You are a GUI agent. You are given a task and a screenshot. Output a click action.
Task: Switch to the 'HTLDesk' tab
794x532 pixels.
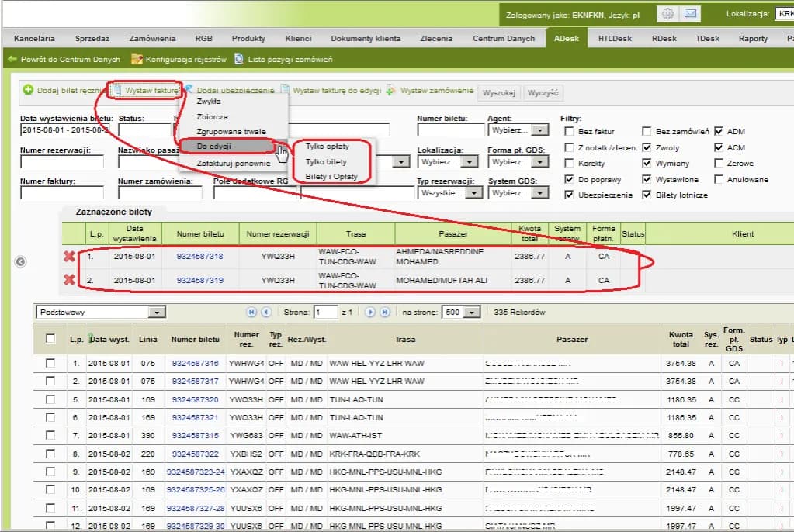click(614, 38)
